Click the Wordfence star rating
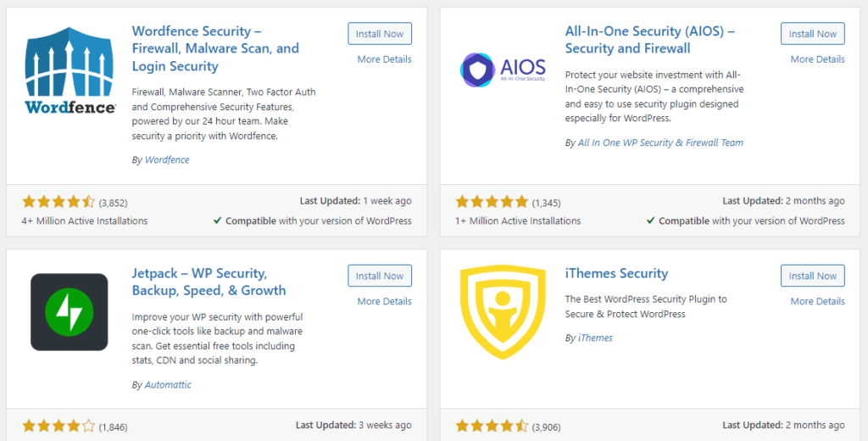The height and width of the screenshot is (441, 868). click(58, 202)
